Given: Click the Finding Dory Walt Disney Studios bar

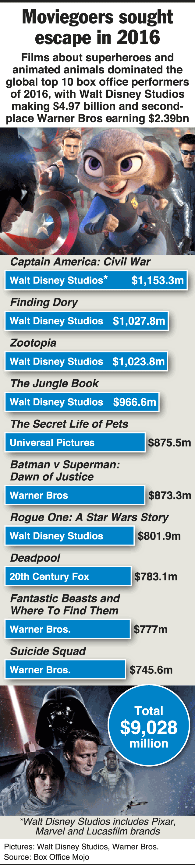Looking at the screenshot, I should pyautogui.click(x=86, y=321).
